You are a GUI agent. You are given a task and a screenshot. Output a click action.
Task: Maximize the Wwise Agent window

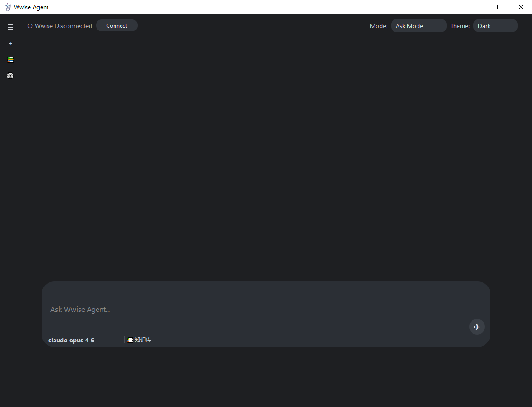pyautogui.click(x=500, y=7)
